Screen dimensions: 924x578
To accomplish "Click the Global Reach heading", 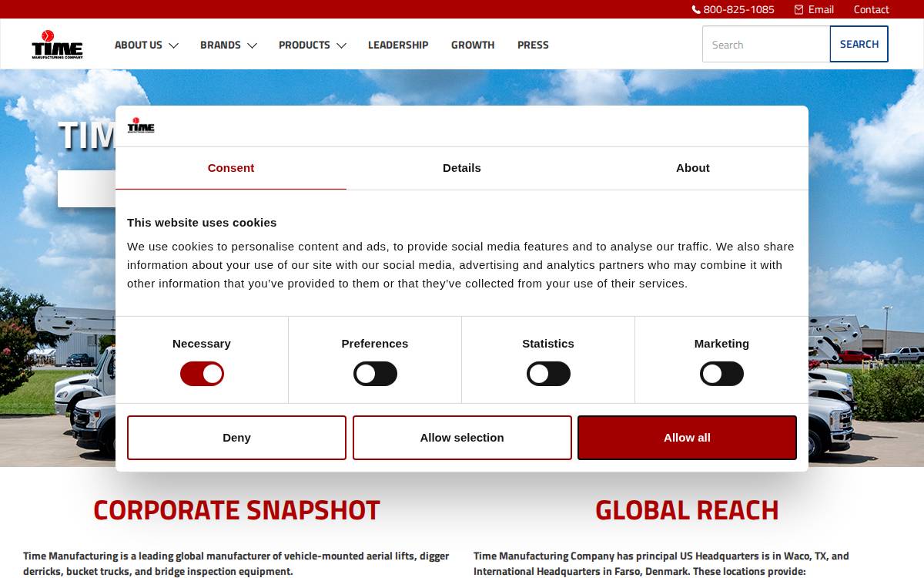I will pyautogui.click(x=687, y=510).
